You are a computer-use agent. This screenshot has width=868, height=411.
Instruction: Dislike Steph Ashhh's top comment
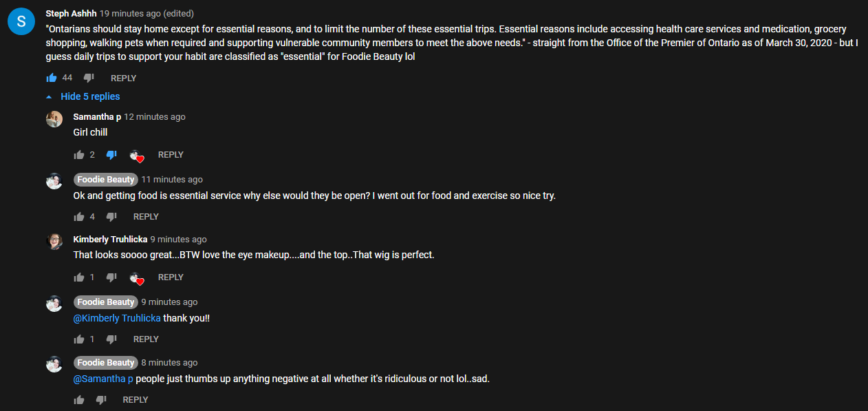coord(89,78)
